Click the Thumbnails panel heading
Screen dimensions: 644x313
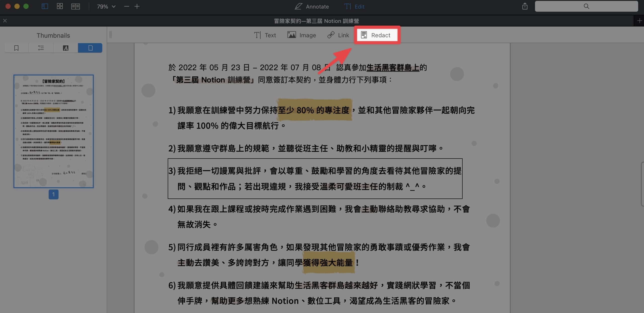pyautogui.click(x=53, y=35)
